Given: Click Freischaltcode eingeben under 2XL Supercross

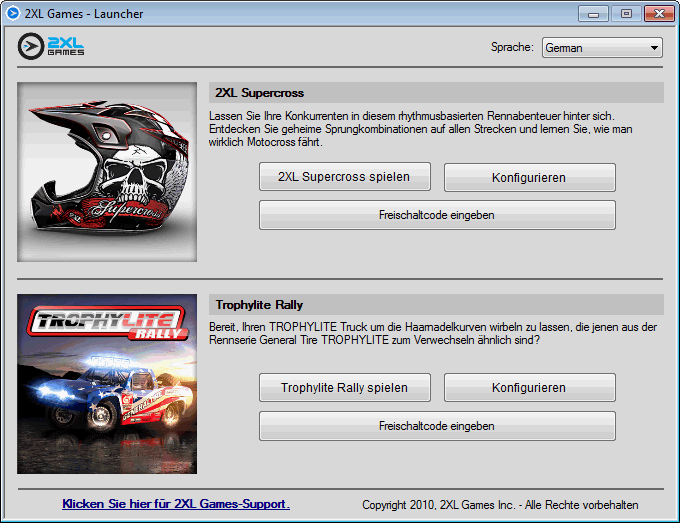Looking at the screenshot, I should [x=437, y=215].
